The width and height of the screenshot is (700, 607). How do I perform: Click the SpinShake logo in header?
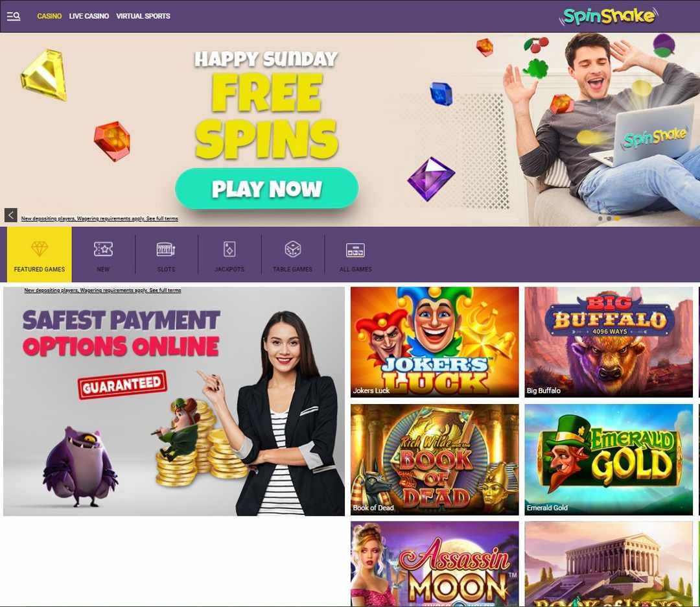609,16
